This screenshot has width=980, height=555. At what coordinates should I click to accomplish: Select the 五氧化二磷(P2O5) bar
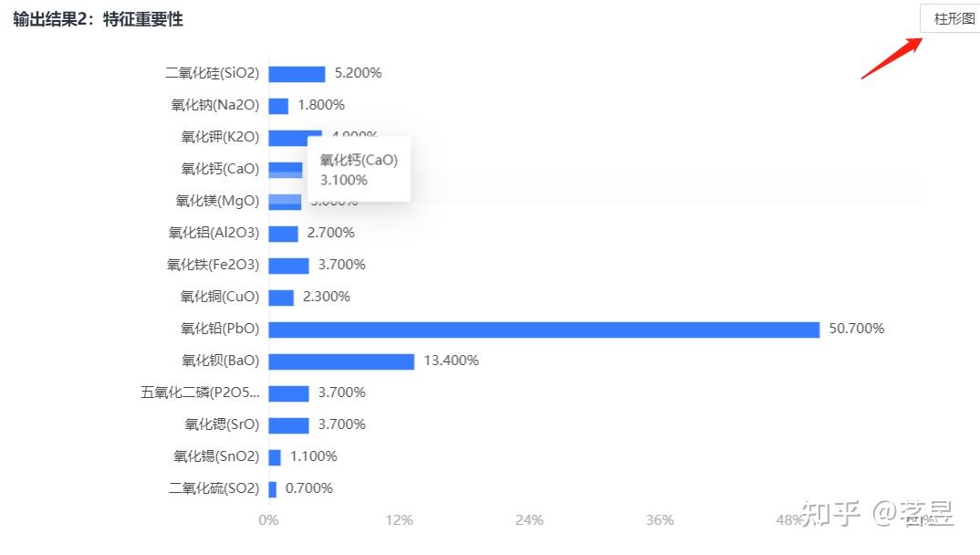click(288, 393)
